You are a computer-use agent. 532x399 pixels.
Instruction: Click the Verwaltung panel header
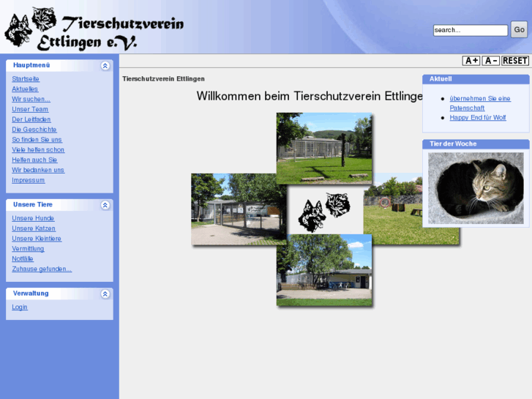pyautogui.click(x=59, y=294)
